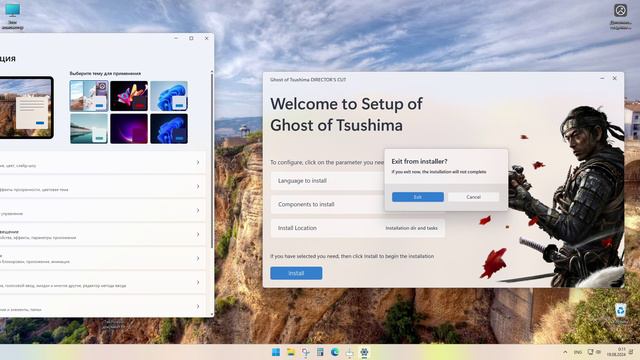Expand the row with 'голосовой ввод, эмодзи'
The height and width of the screenshot is (360, 640).
pos(102,282)
